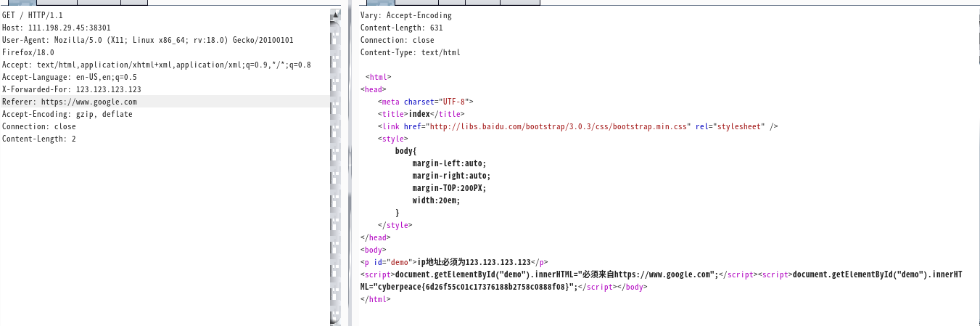Click the Host header line in the request
The height and width of the screenshot is (326, 980).
[x=56, y=28]
